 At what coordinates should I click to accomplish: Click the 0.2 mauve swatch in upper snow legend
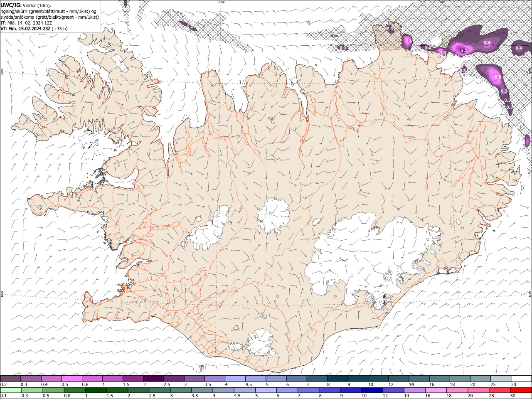(10, 379)
